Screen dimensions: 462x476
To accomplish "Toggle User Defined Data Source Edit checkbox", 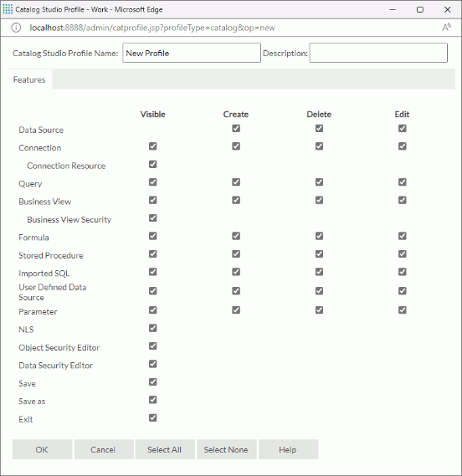I will pos(403,291).
